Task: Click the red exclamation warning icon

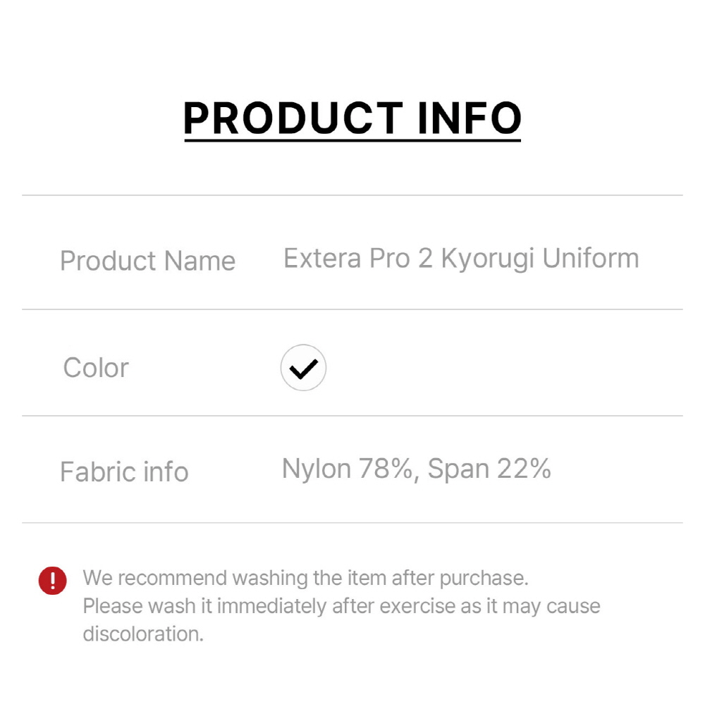Action: [x=52, y=581]
